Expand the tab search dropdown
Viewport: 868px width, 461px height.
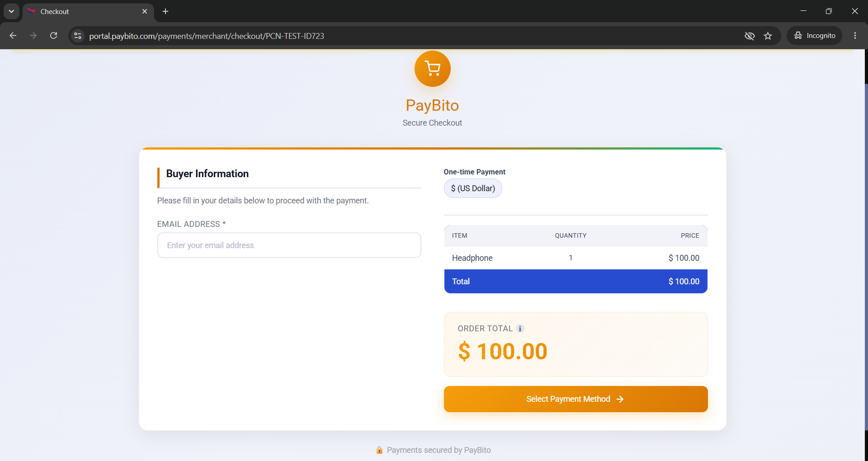click(x=11, y=11)
